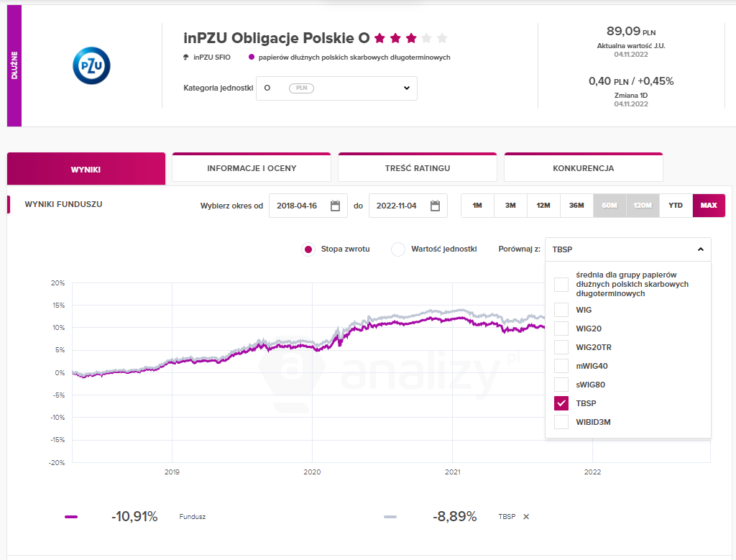Click the 120M period button

click(643, 206)
